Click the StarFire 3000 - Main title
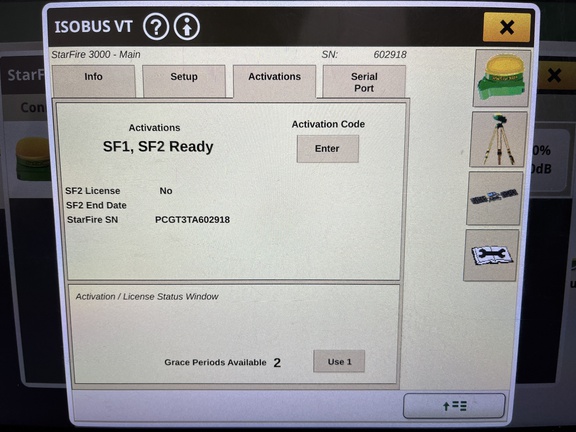Screen dimensions: 576x432 click(96, 54)
